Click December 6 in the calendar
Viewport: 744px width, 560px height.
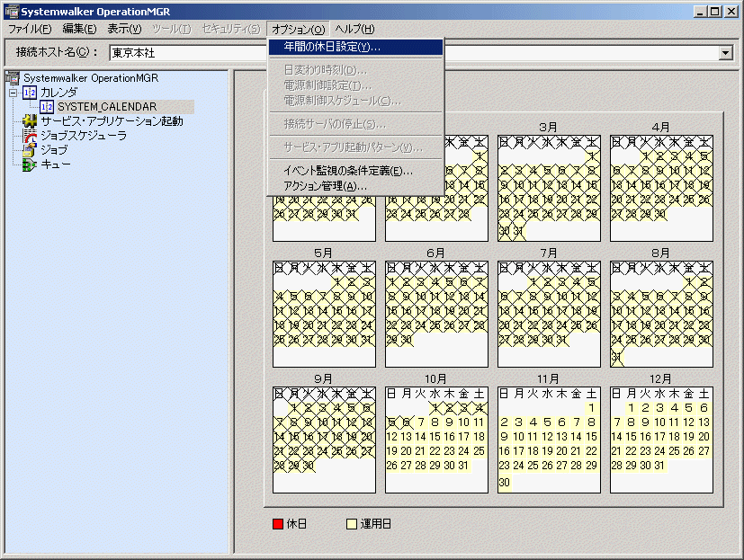tap(704, 408)
